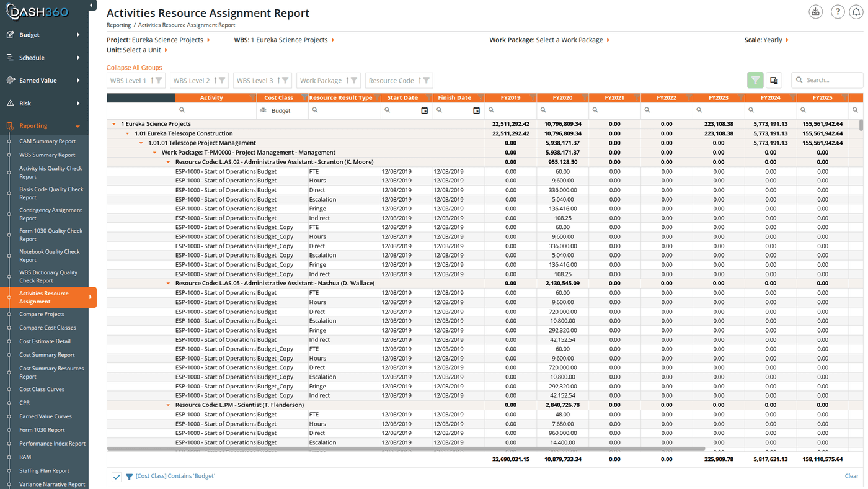Click the Risk warning triangle icon
The image size is (868, 489).
10,104
